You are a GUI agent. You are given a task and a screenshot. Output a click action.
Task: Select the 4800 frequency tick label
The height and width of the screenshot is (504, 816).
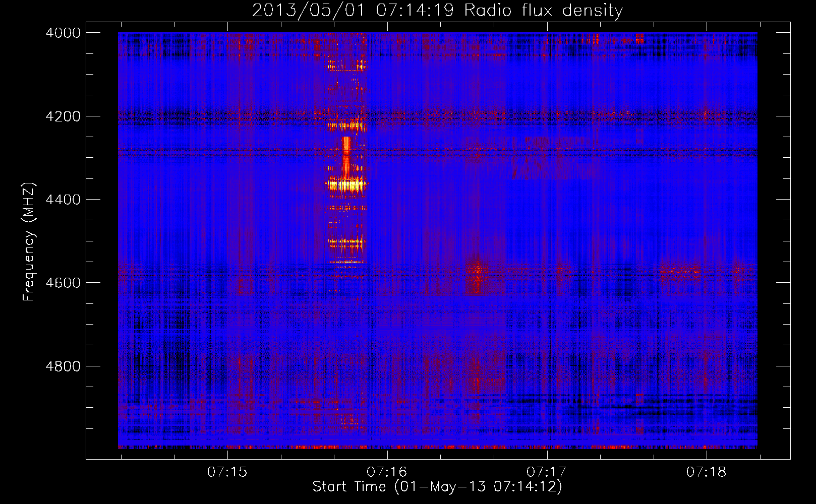(63, 366)
